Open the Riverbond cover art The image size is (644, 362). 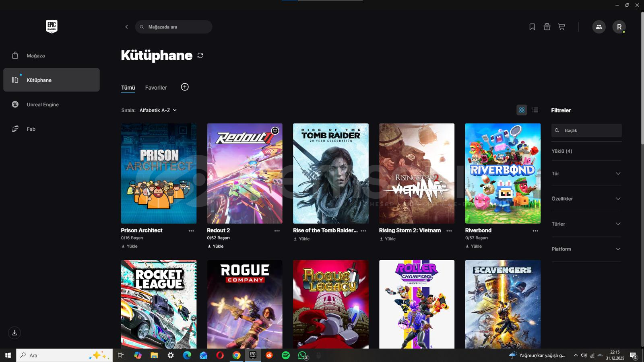503,173
